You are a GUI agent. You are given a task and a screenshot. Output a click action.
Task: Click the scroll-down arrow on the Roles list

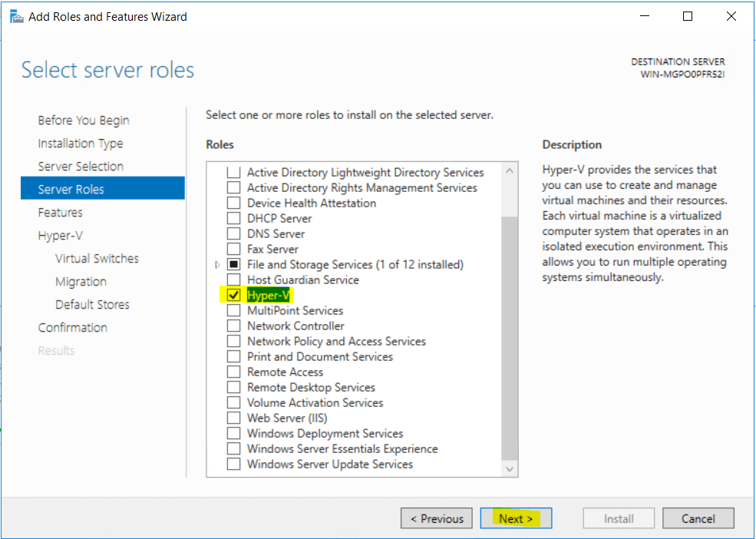click(509, 469)
